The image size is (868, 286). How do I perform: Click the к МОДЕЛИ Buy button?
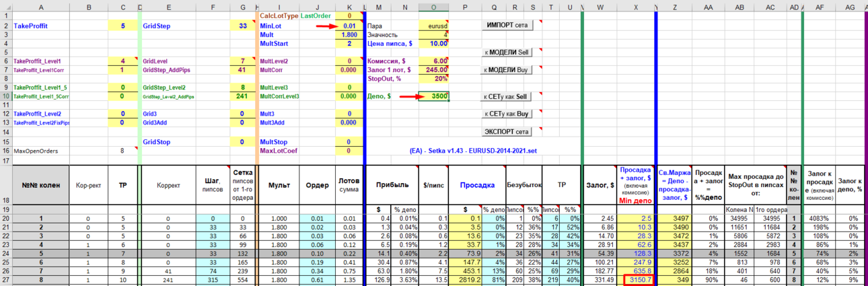click(x=507, y=69)
